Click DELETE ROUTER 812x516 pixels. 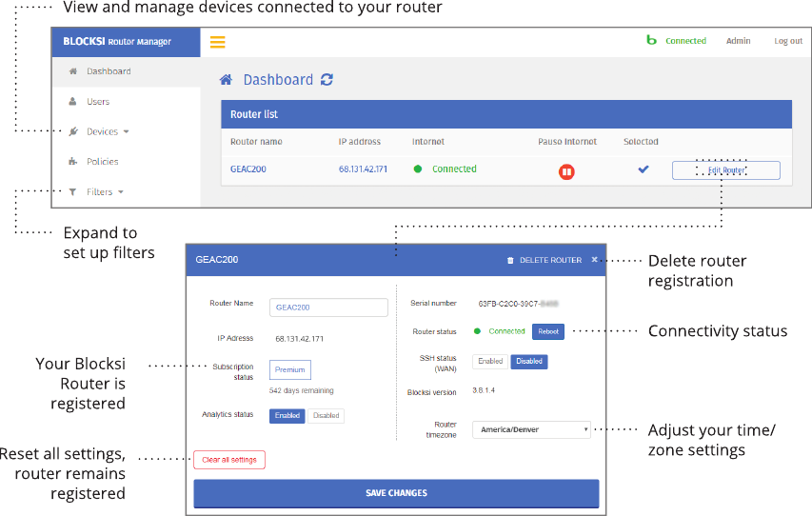[550, 260]
